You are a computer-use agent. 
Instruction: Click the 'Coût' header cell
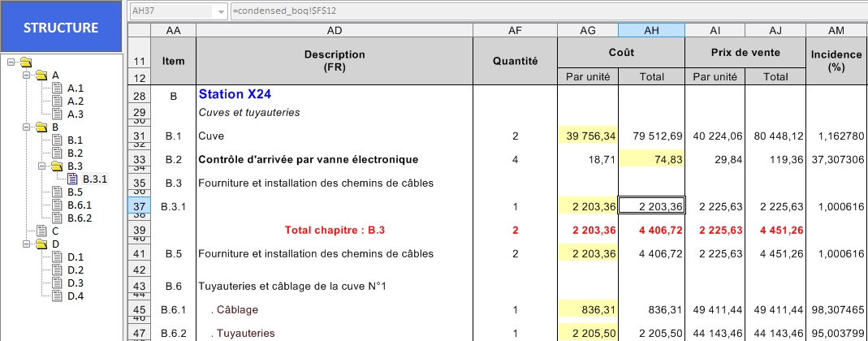pos(621,53)
